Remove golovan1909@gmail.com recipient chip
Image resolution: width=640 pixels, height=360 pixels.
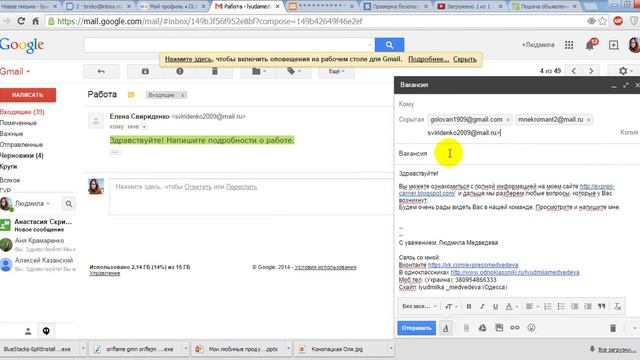tap(508, 120)
